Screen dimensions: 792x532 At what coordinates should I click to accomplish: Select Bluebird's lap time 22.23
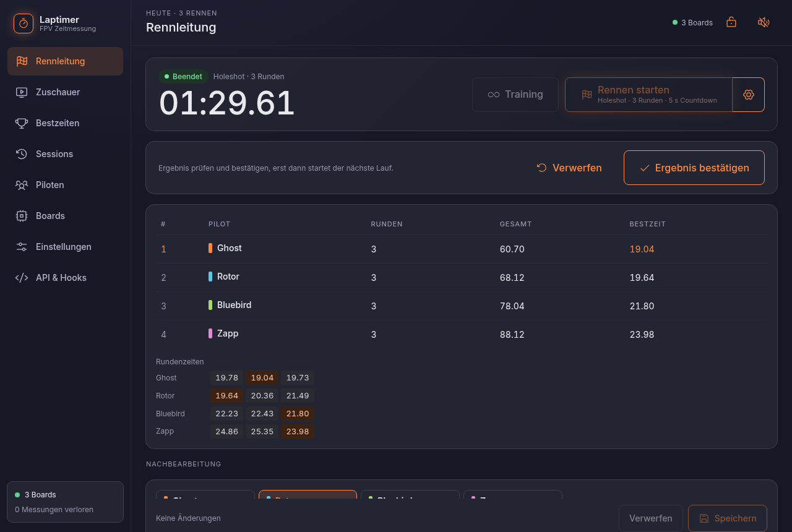tap(226, 414)
